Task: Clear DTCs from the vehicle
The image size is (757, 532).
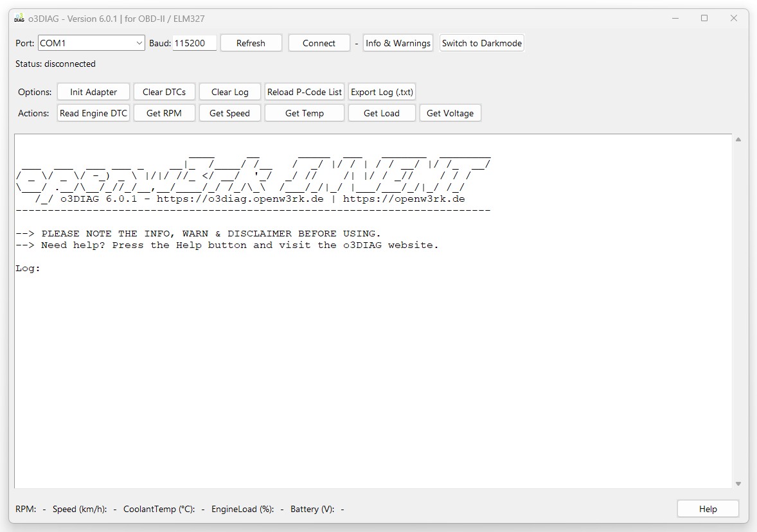Action: point(164,92)
